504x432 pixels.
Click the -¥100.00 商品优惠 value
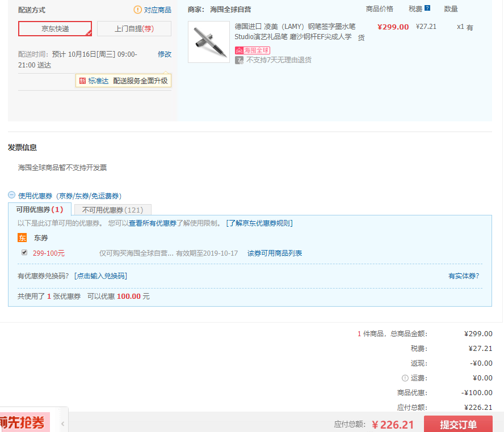click(476, 393)
